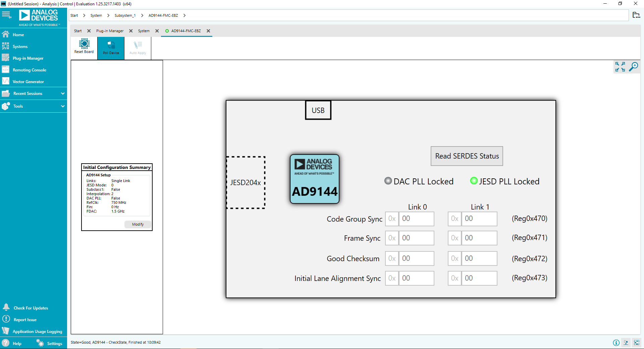Image resolution: width=644 pixels, height=349 pixels.
Task: Open the browse folder icon in breadcrumb bar
Action: tap(636, 15)
